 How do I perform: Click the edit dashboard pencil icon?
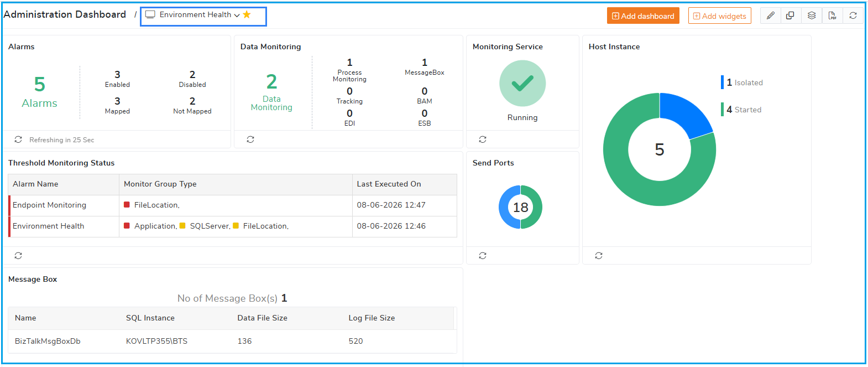[770, 15]
